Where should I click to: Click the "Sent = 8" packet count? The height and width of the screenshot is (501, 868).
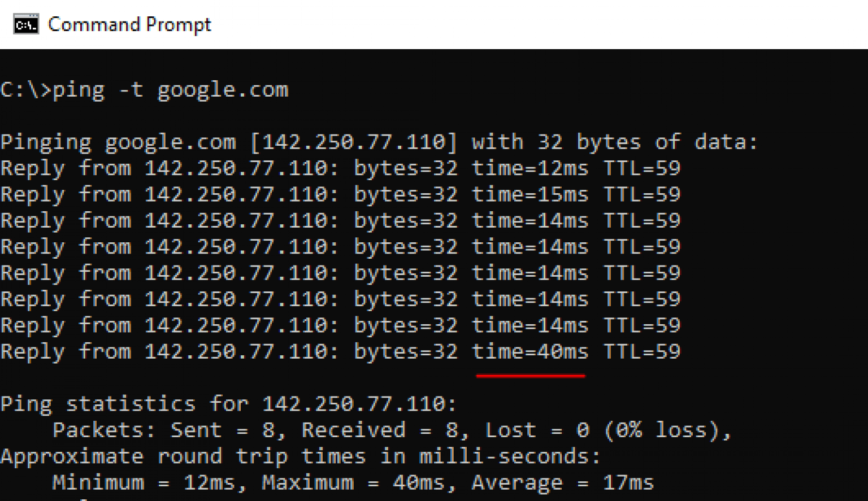coord(223,430)
